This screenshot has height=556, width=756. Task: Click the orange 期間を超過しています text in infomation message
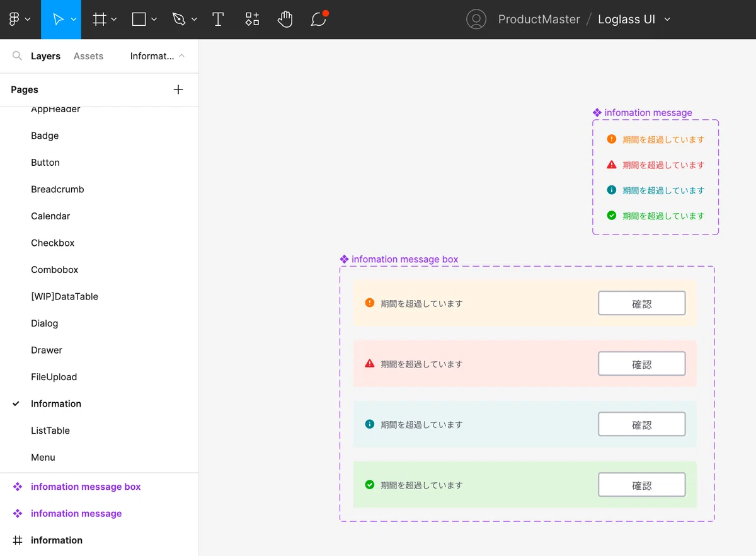pos(663,139)
